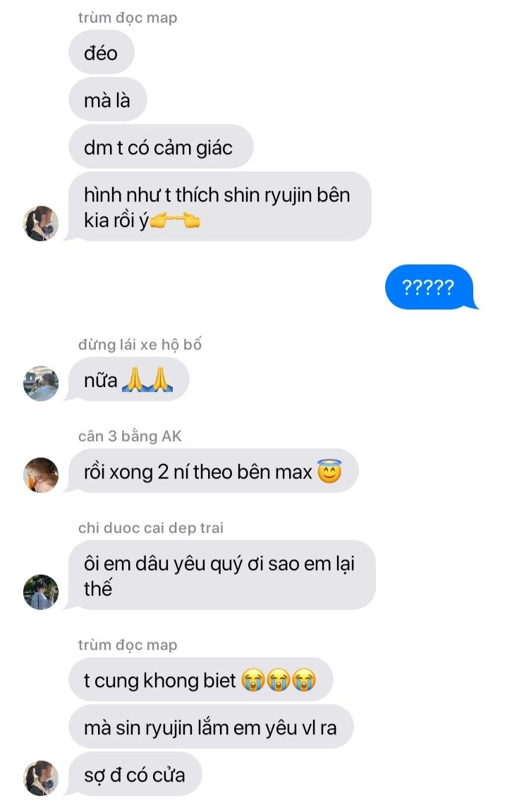505x812 pixels.
Task: Tap the top "trùm đọc map" sender name
Action: click(x=128, y=18)
